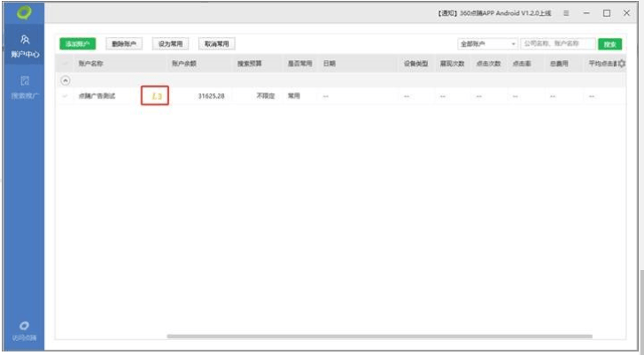Click the 日期 column header
The width and height of the screenshot is (644, 355).
[329, 64]
